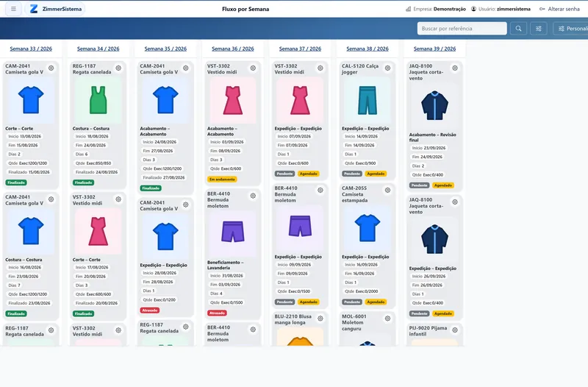588x387 pixels.
Task: Open gear on REG-1187 Costura card
Action: pyautogui.click(x=118, y=68)
